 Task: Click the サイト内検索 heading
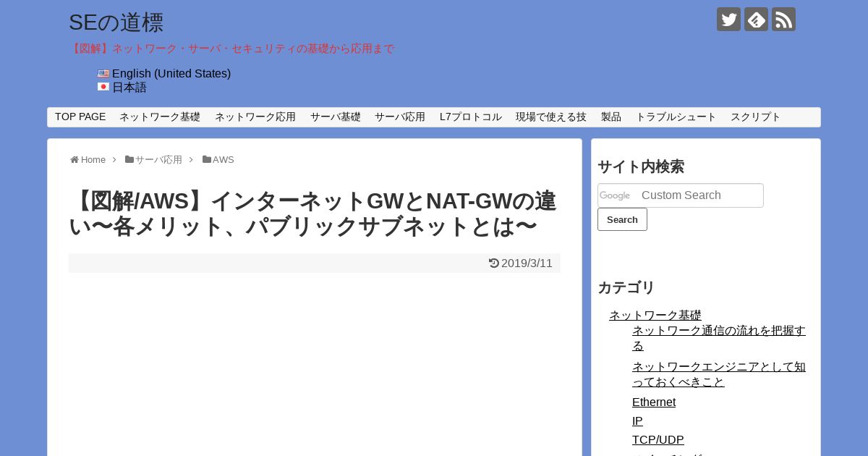click(x=641, y=166)
